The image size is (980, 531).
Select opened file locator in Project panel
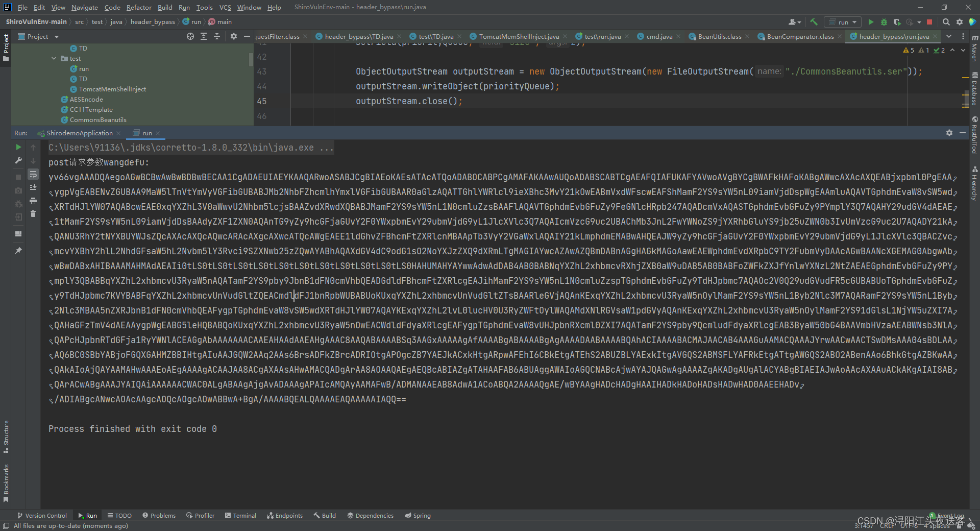pos(190,36)
